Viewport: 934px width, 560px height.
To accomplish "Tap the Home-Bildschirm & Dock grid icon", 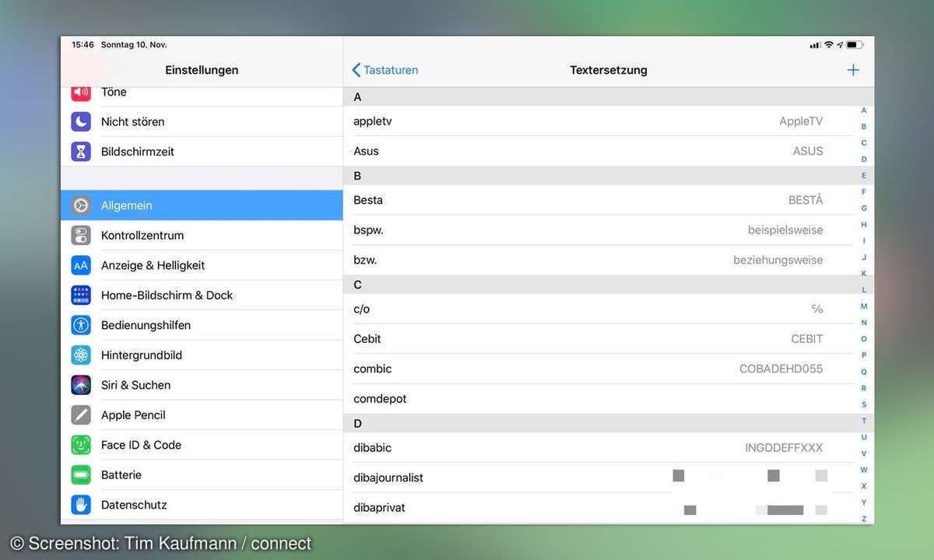I will (x=81, y=295).
